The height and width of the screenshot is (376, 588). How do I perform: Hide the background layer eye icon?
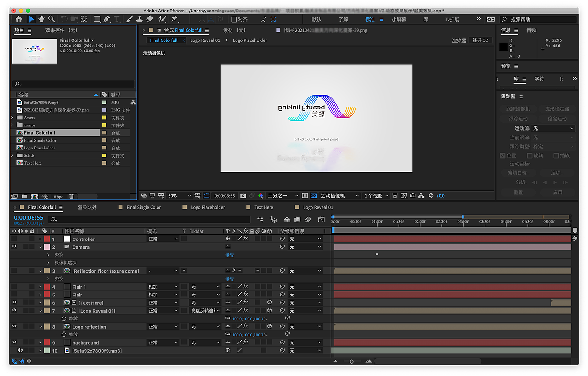(14, 342)
